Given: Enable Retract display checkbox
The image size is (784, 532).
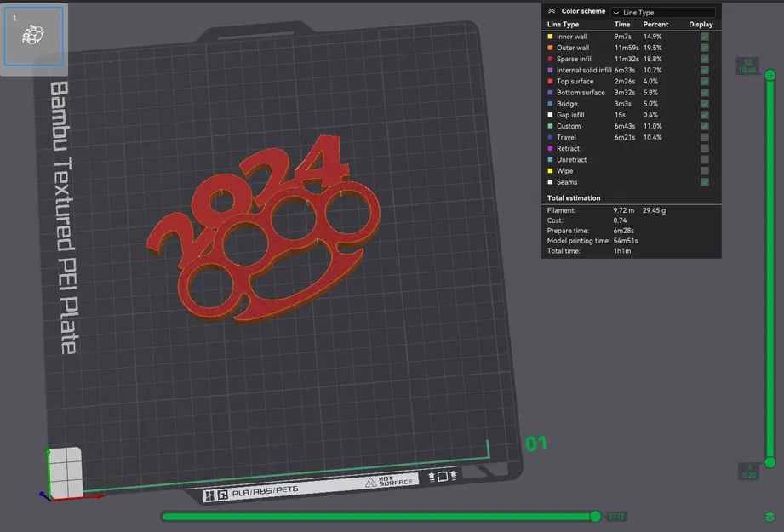Looking at the screenshot, I should click(705, 148).
